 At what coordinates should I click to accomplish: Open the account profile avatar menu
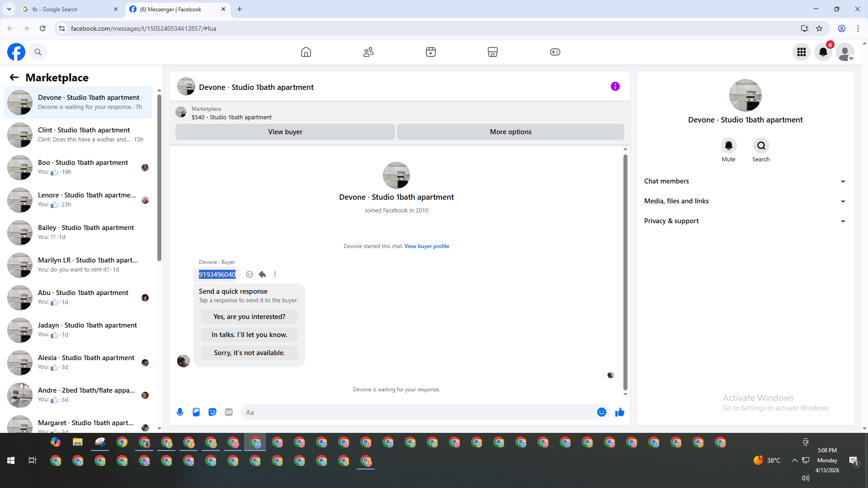pyautogui.click(x=845, y=52)
